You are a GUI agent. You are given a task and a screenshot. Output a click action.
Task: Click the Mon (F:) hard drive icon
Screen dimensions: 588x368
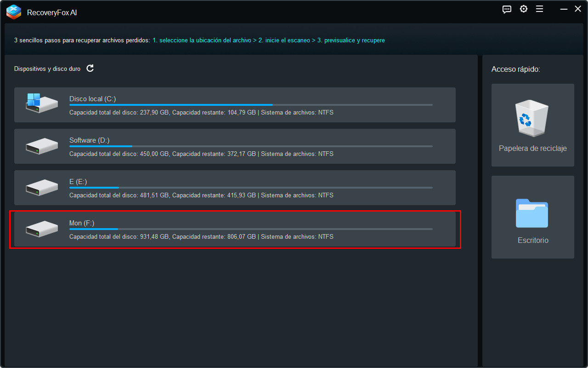[x=41, y=229]
